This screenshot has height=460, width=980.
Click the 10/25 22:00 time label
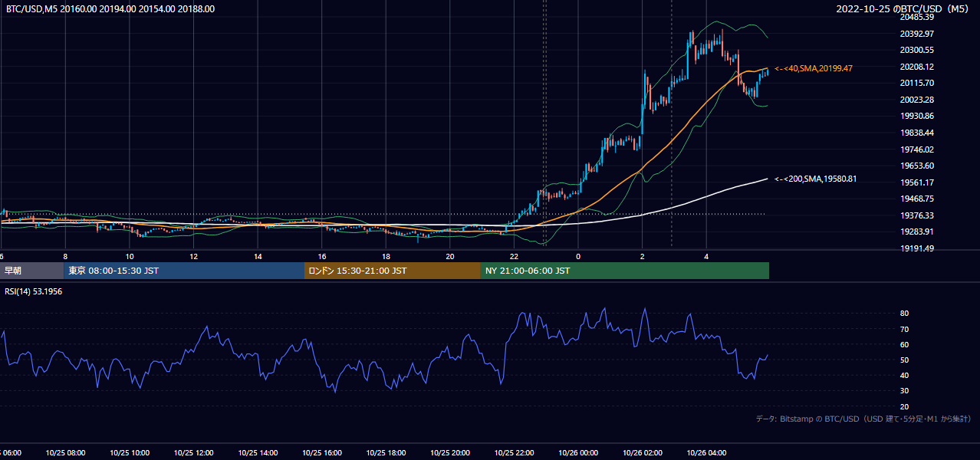tap(514, 453)
